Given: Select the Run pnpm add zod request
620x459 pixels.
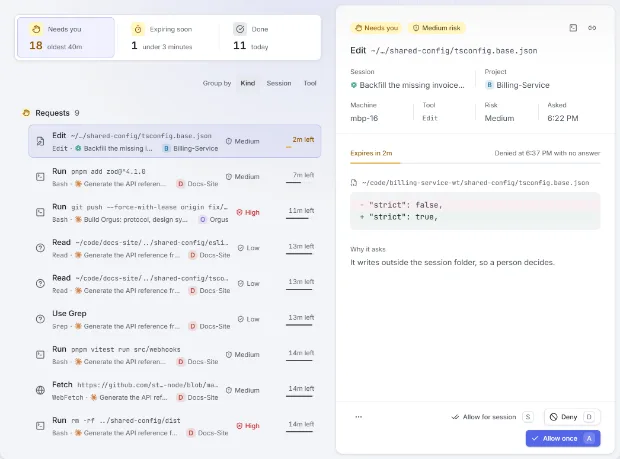Looking at the screenshot, I should coord(174,177).
